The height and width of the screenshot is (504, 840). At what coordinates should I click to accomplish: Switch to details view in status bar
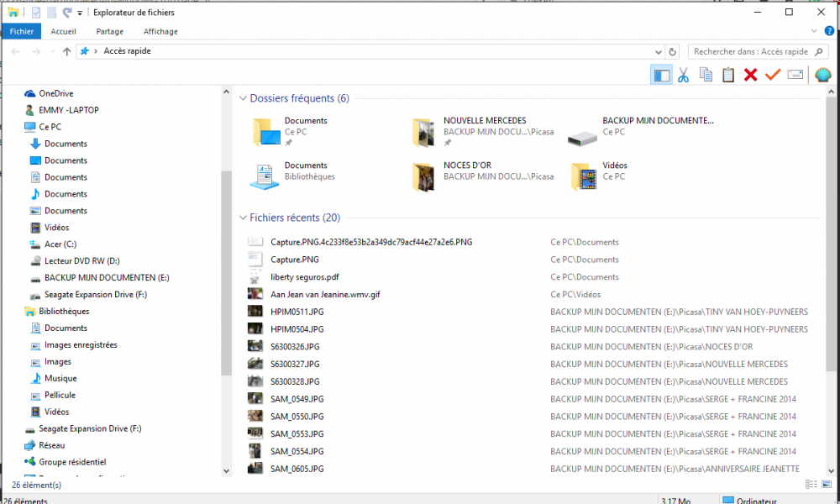[811, 484]
